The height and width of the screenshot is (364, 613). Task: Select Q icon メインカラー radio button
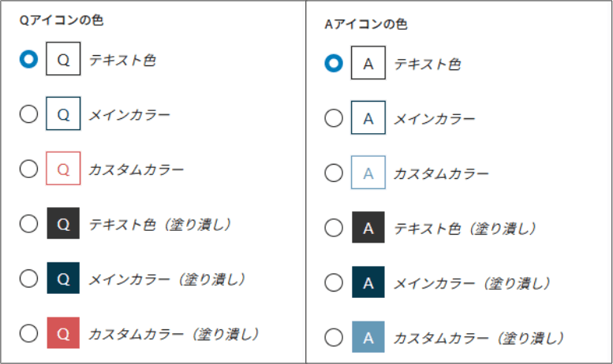click(28, 114)
